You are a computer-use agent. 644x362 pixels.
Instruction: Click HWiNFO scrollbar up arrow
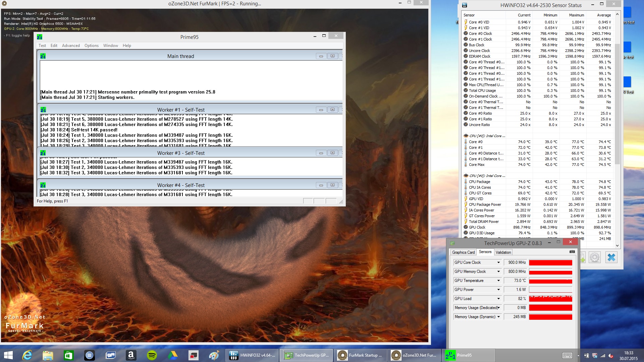pos(617,15)
